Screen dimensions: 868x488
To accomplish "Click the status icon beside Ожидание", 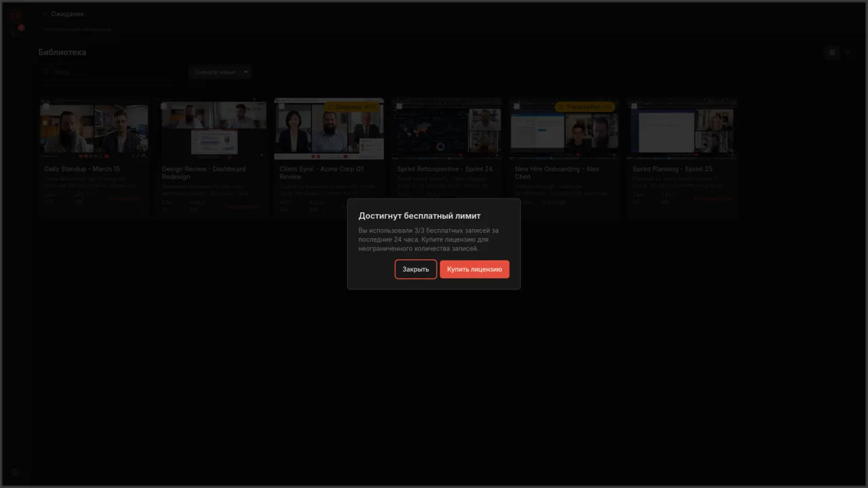I will tap(45, 14).
